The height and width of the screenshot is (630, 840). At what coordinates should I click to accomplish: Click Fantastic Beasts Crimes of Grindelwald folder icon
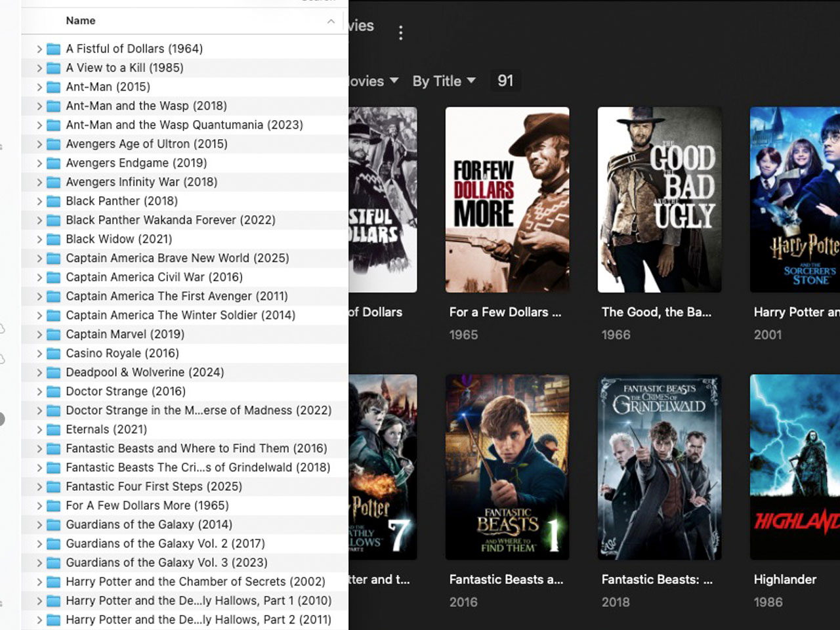pos(54,468)
